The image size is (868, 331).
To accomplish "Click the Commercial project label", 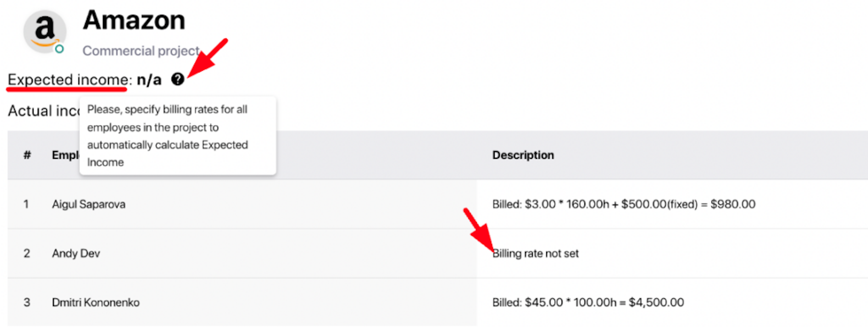I will 141,51.
